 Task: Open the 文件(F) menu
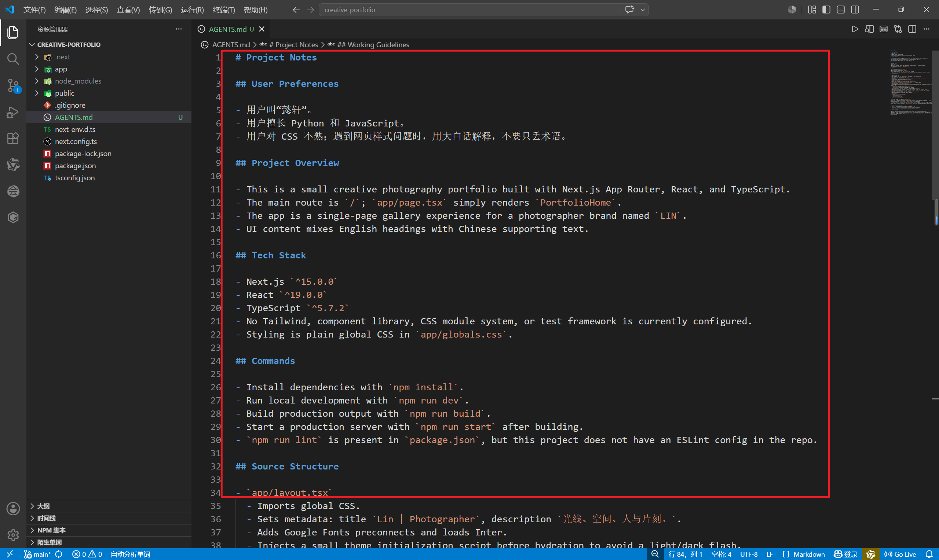(34, 10)
